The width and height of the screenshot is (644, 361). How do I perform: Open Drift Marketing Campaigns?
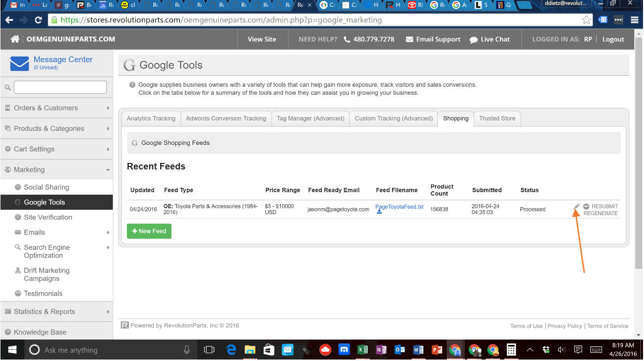[46, 274]
